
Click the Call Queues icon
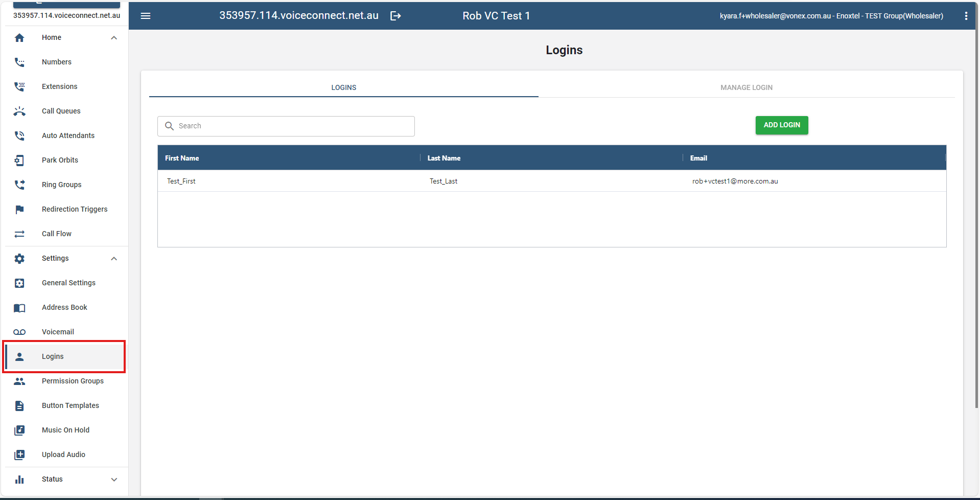(19, 111)
